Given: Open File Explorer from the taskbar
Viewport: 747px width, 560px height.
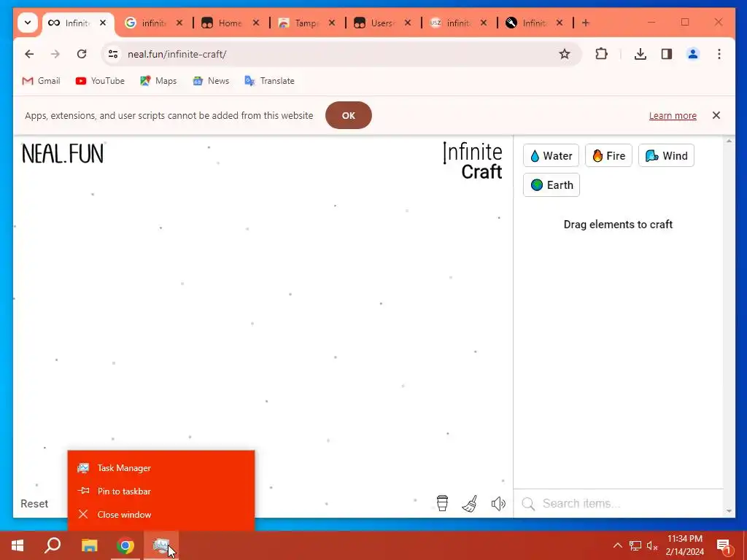Looking at the screenshot, I should pyautogui.click(x=89, y=545).
